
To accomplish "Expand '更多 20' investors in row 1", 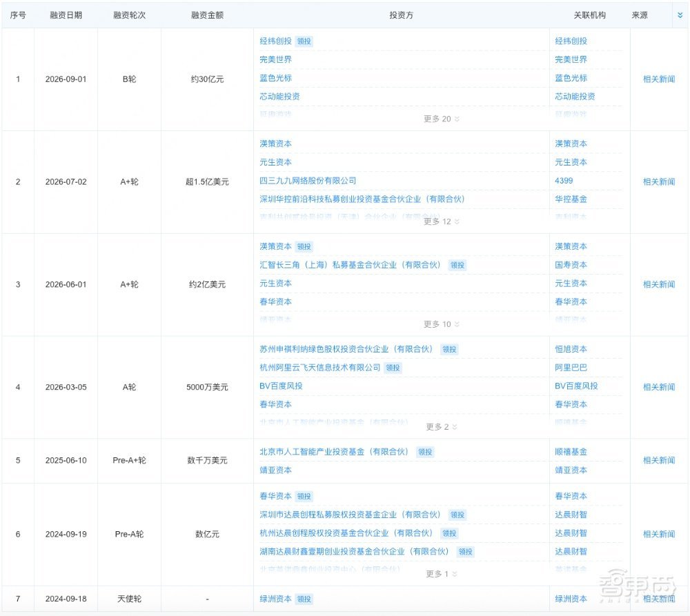I will point(442,119).
